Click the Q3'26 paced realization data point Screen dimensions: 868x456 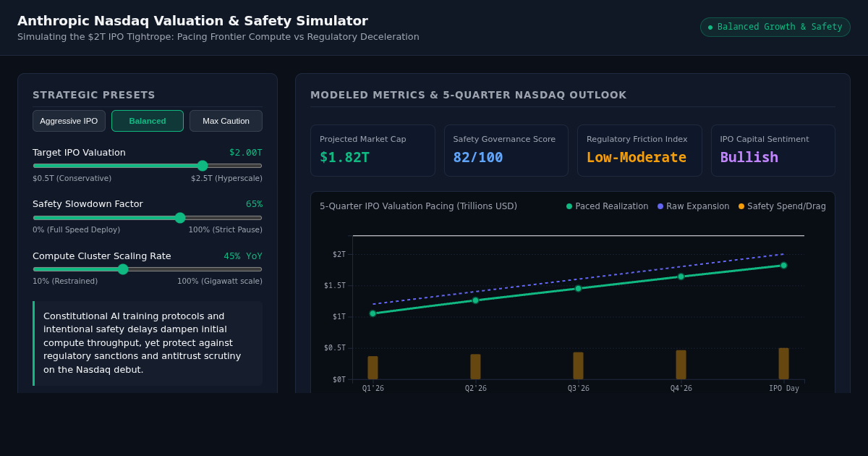click(579, 288)
